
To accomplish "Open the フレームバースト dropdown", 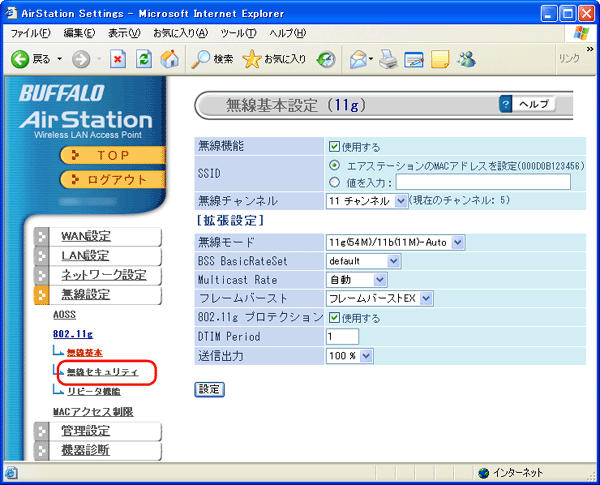I will click(380, 298).
